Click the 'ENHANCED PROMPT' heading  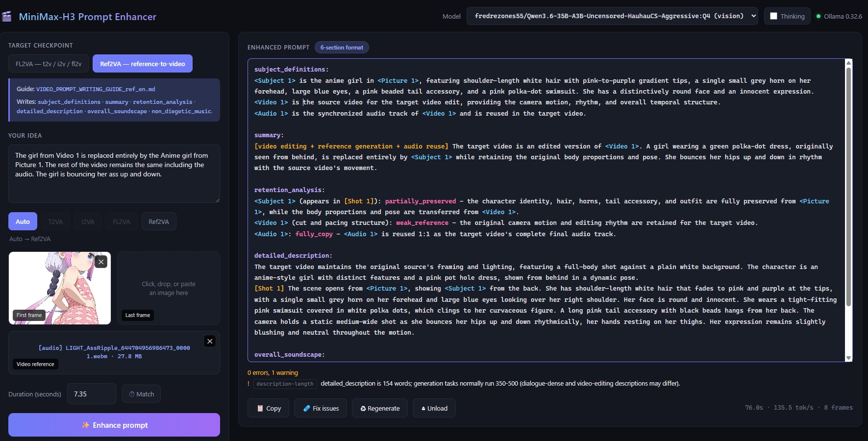tap(278, 48)
